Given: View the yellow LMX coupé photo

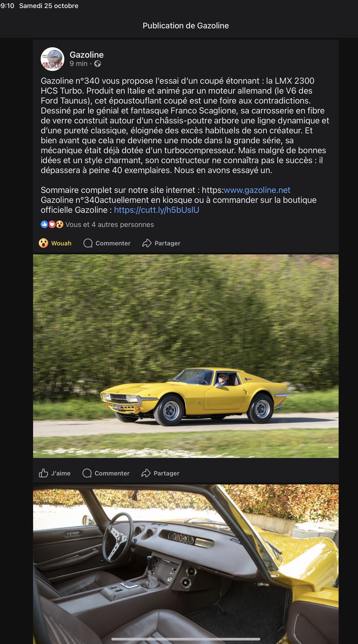Looking at the screenshot, I should (x=186, y=356).
